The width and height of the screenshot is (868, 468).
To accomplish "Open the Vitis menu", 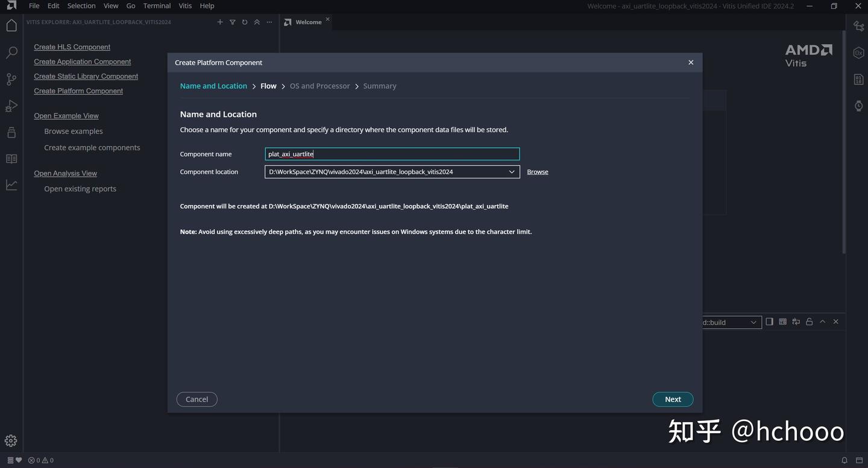I will point(185,5).
